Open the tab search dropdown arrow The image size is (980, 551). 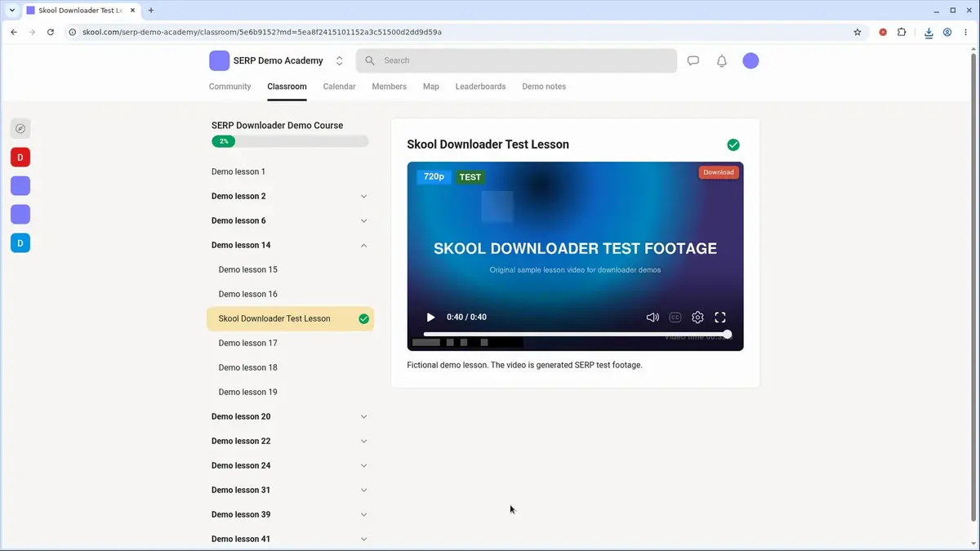tap(12, 11)
